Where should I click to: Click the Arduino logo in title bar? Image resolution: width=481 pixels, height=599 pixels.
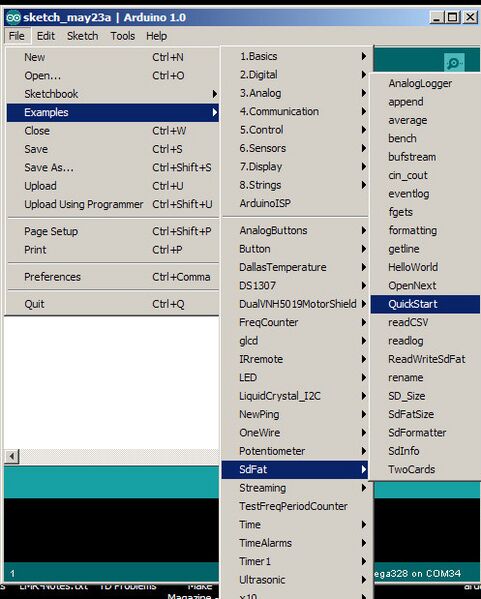(x=13, y=18)
